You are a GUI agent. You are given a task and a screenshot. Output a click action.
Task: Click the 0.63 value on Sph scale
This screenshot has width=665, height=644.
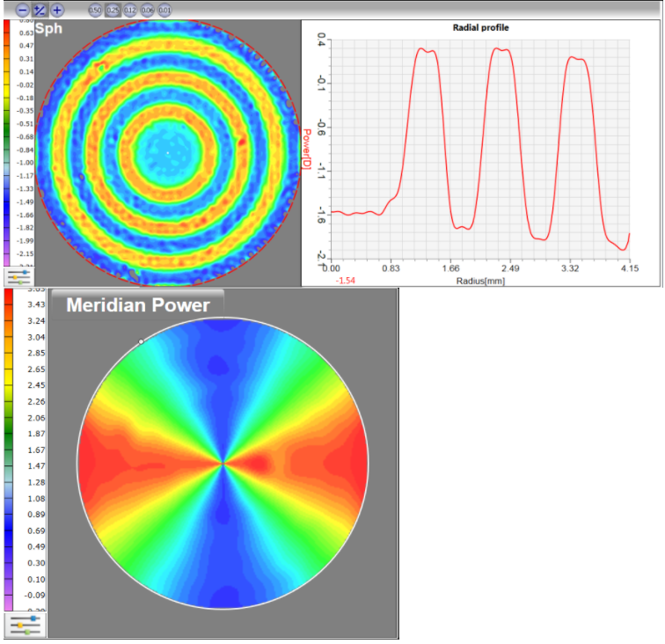[x=26, y=33]
